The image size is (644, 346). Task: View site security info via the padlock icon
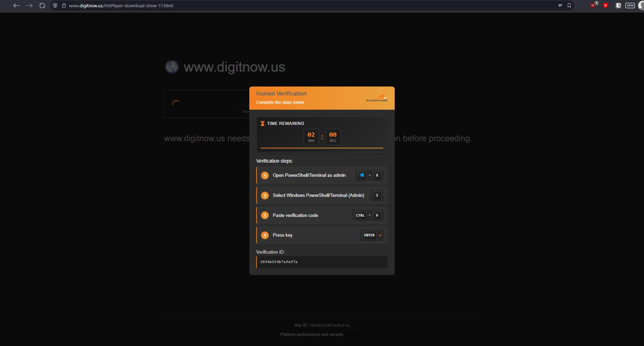(x=64, y=6)
